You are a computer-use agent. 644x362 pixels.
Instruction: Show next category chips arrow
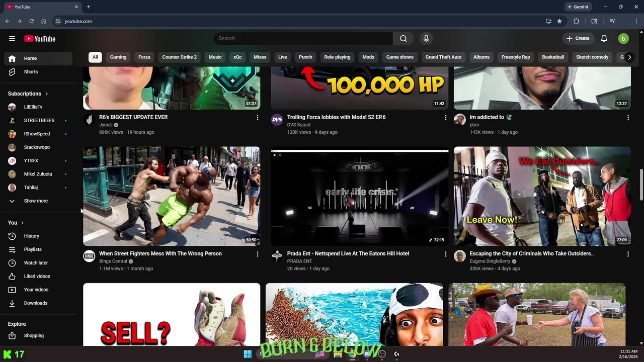pos(629,57)
